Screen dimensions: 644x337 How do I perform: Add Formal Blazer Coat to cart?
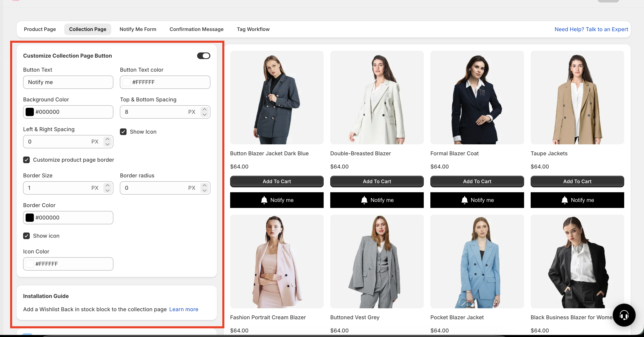pos(477,181)
